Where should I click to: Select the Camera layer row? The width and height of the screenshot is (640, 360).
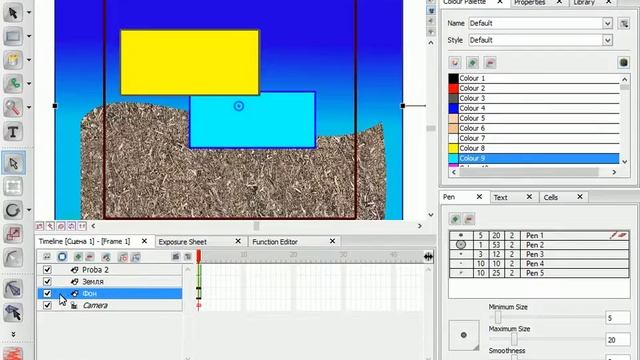coord(110,305)
